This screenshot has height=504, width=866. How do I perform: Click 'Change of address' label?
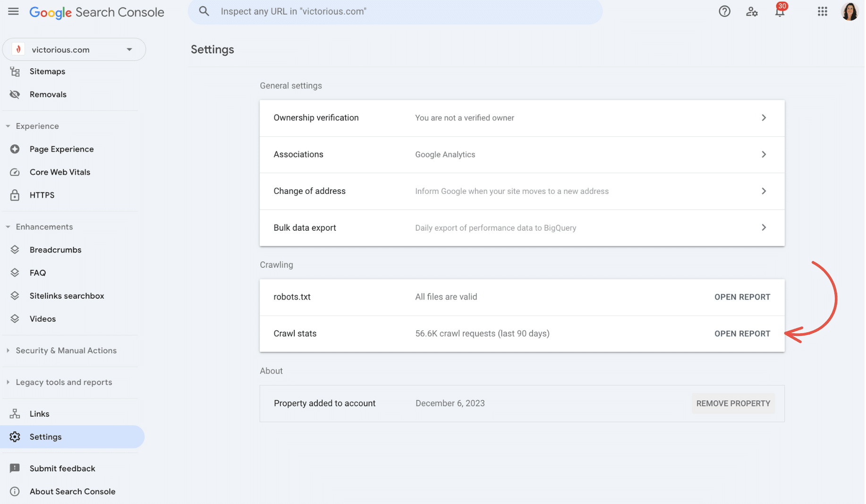310,191
